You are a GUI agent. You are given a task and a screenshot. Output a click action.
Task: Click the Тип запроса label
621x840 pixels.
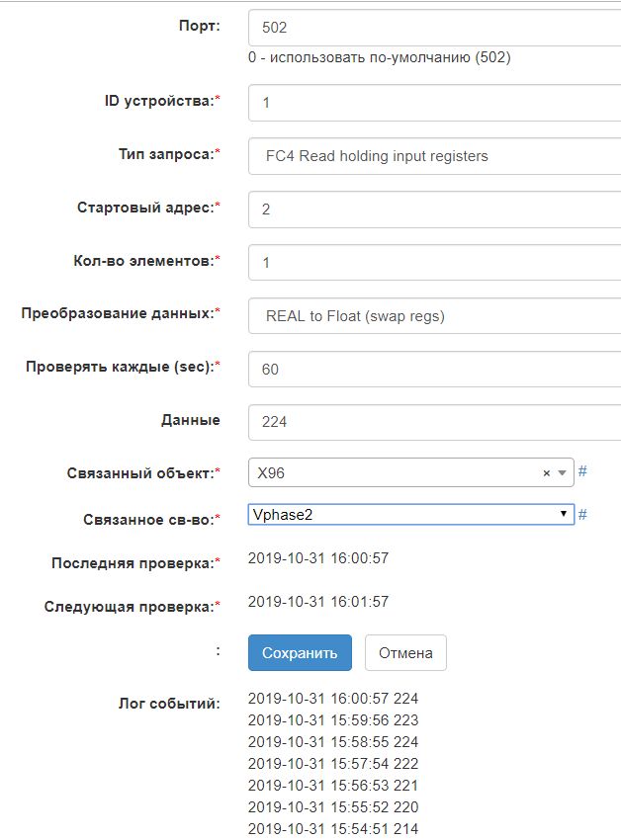[x=169, y=154]
